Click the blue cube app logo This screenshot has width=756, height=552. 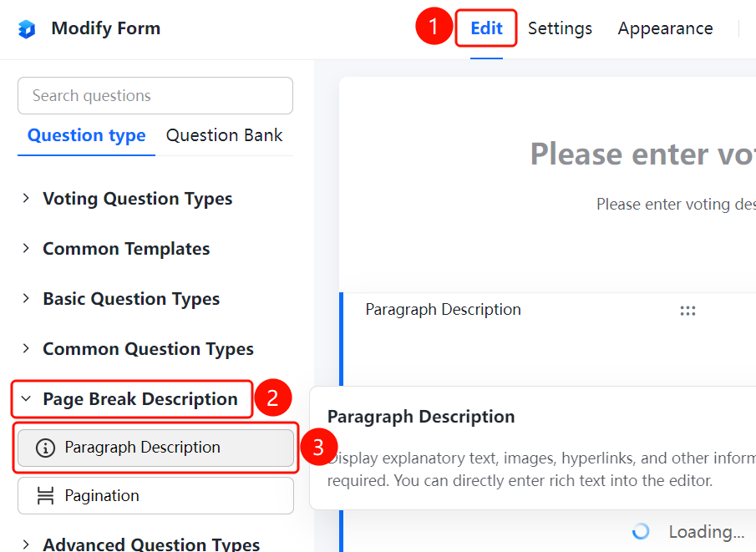[27, 29]
